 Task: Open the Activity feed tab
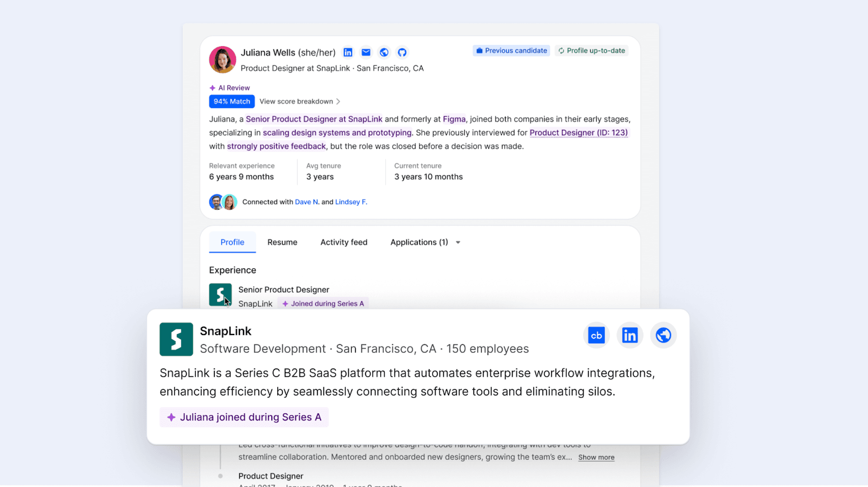click(344, 243)
